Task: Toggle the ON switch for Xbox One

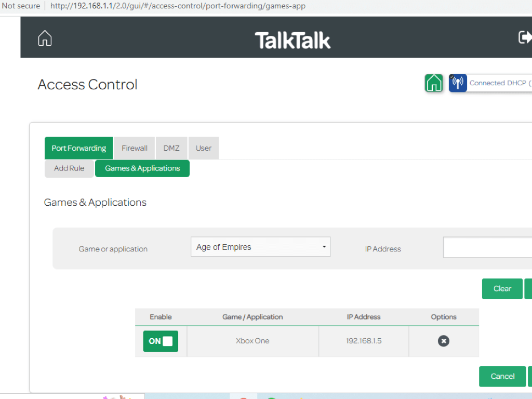Action: pyautogui.click(x=161, y=341)
